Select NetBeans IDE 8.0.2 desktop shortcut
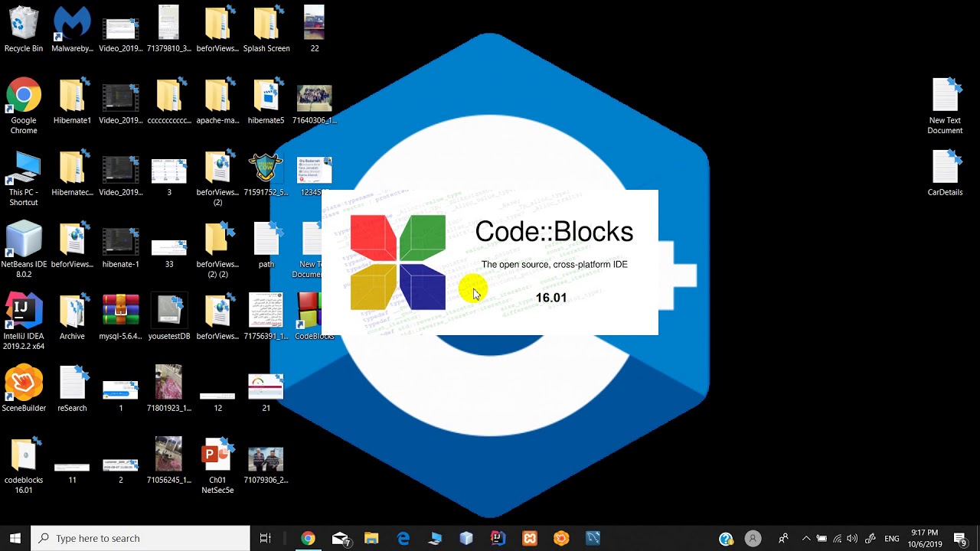Viewport: 980px width, 551px height. 24,249
